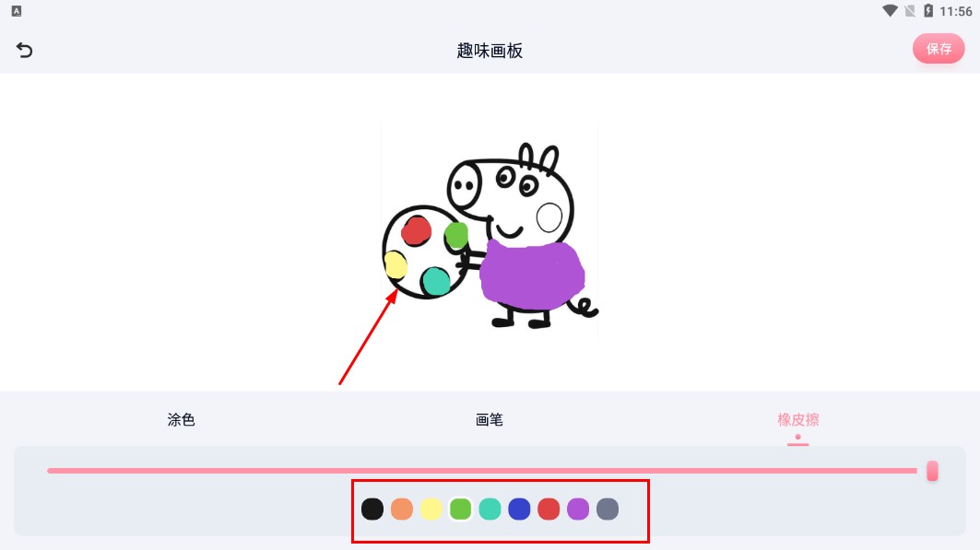
Task: Select the 橡皮擦 eraser tab
Action: tap(798, 419)
